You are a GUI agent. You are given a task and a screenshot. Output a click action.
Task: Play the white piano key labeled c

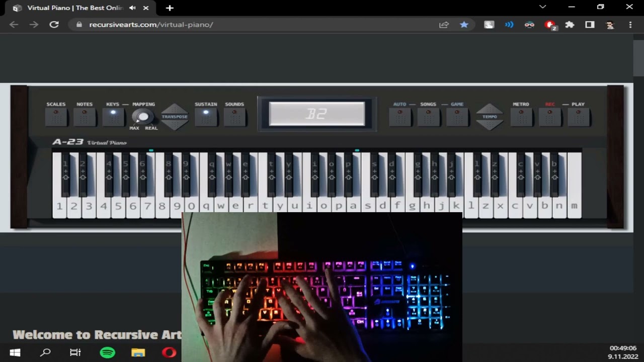point(515,206)
